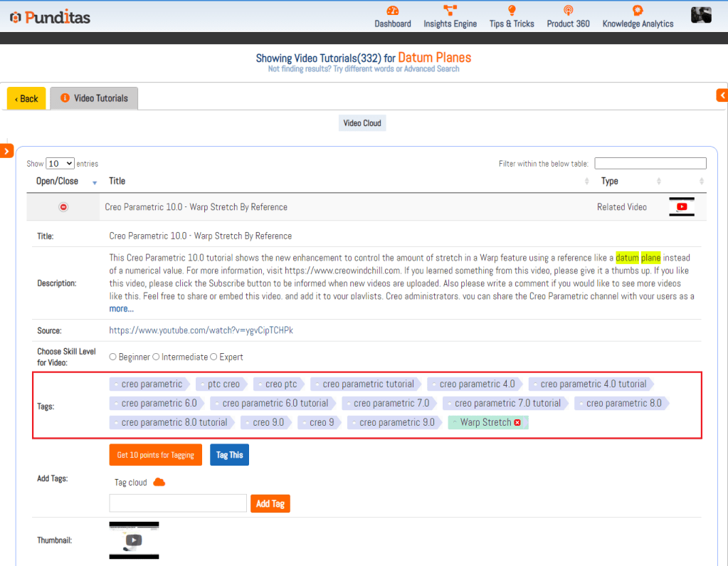Switch to Video Tutorials tab

pyautogui.click(x=94, y=98)
